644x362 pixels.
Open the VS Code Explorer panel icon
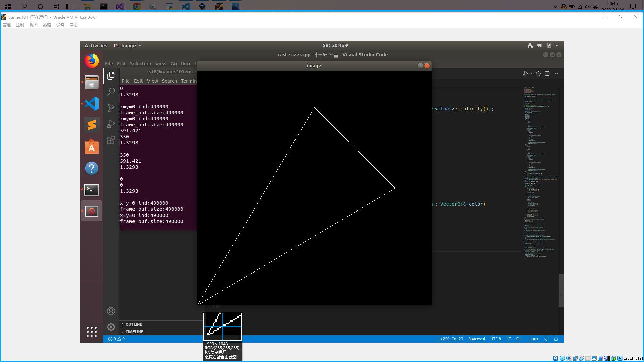111,76
